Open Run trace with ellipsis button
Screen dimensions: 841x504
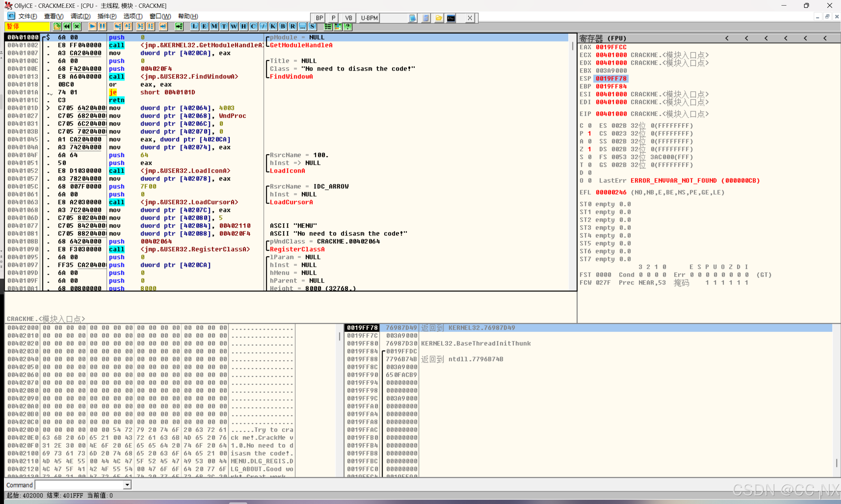pos(303,26)
